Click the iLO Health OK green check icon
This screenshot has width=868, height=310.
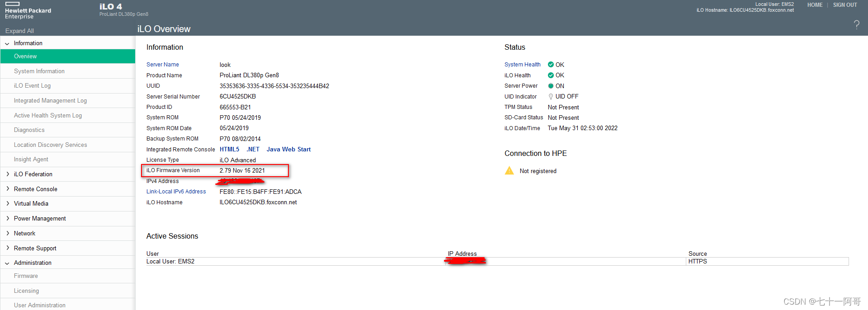[x=551, y=75]
